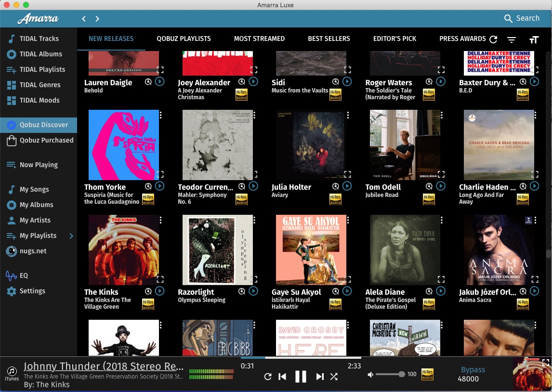This screenshot has height=392, width=552.
Task: Open Settings in the sidebar
Action: click(x=39, y=291)
